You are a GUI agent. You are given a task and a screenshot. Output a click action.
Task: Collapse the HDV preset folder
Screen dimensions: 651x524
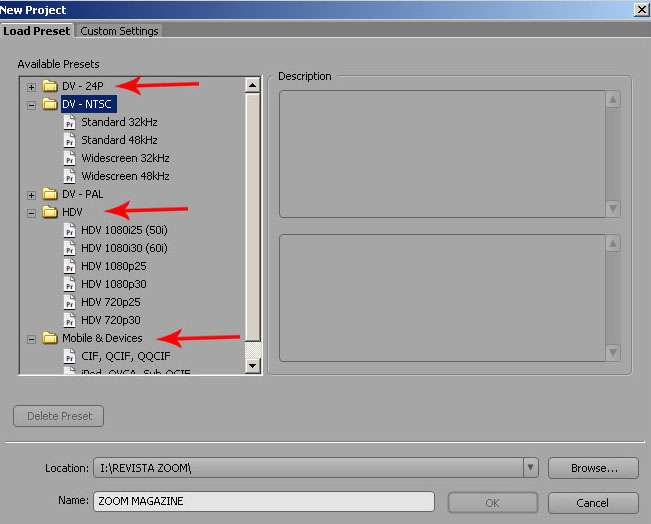(x=31, y=213)
